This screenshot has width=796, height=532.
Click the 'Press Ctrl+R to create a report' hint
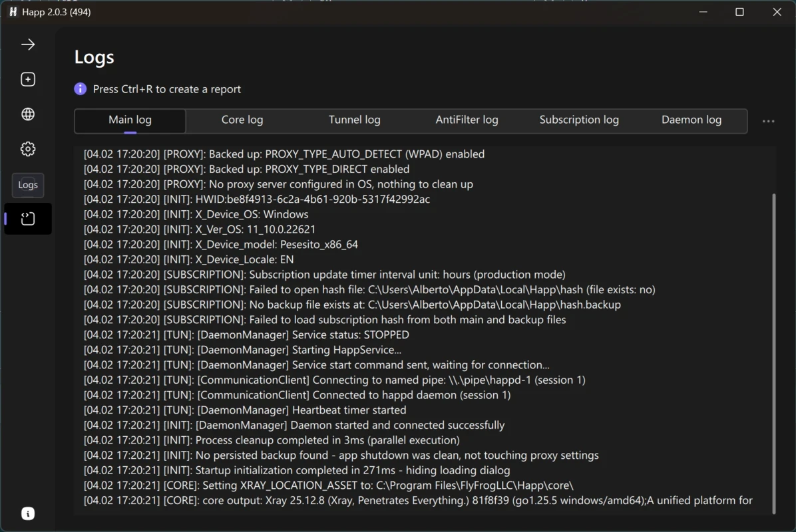[x=166, y=89]
